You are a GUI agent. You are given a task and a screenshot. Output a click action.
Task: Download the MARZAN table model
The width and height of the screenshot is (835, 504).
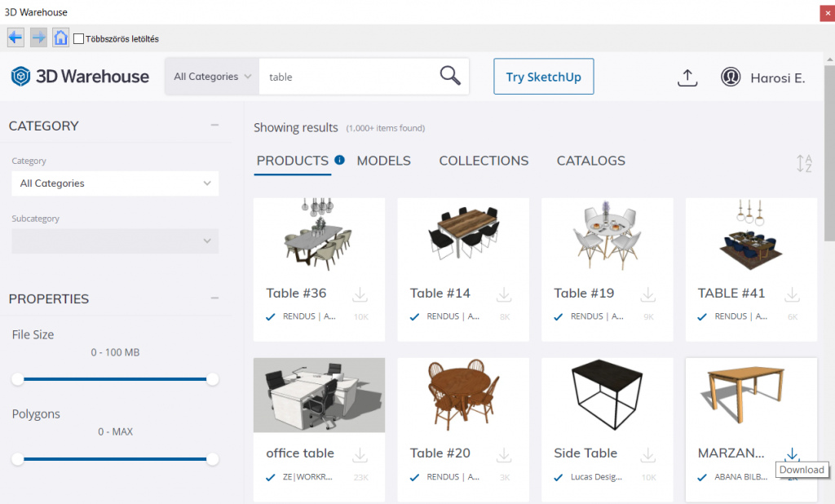tap(792, 454)
